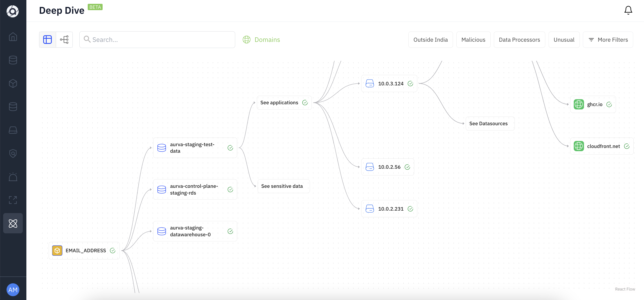Apply the Malicious filter
The image size is (644, 300).
(x=473, y=39)
